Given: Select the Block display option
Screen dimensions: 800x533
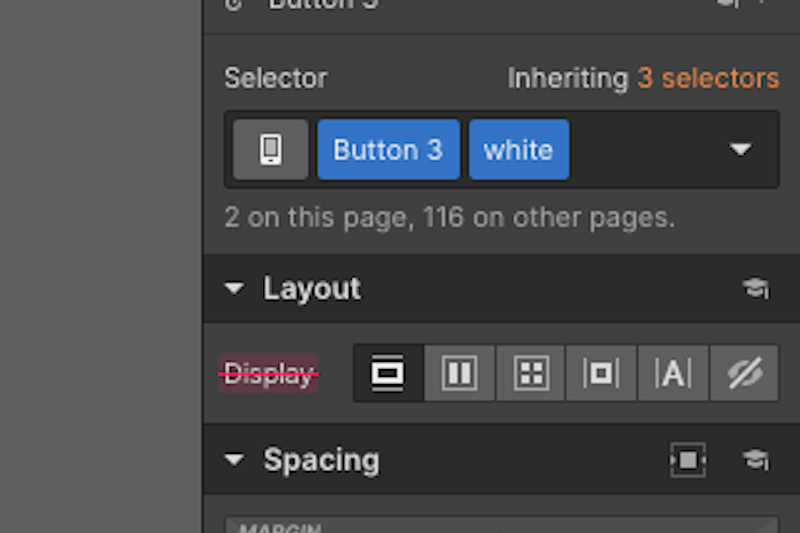Looking at the screenshot, I should [x=389, y=374].
